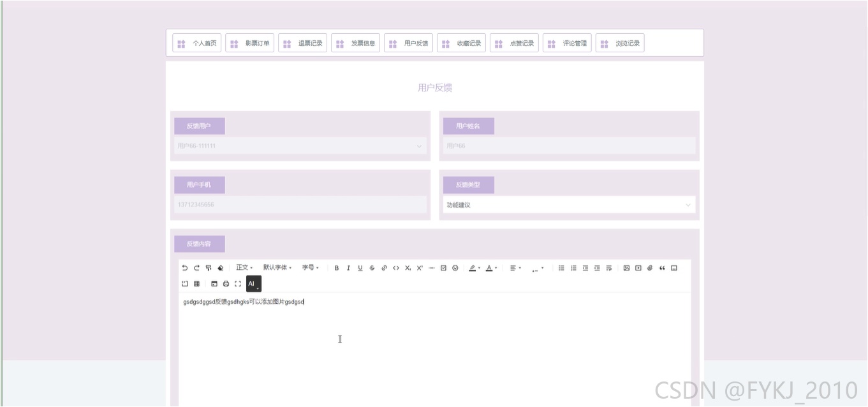The height and width of the screenshot is (407, 868).
Task: Click the 用户姓名 name field
Action: tap(569, 146)
